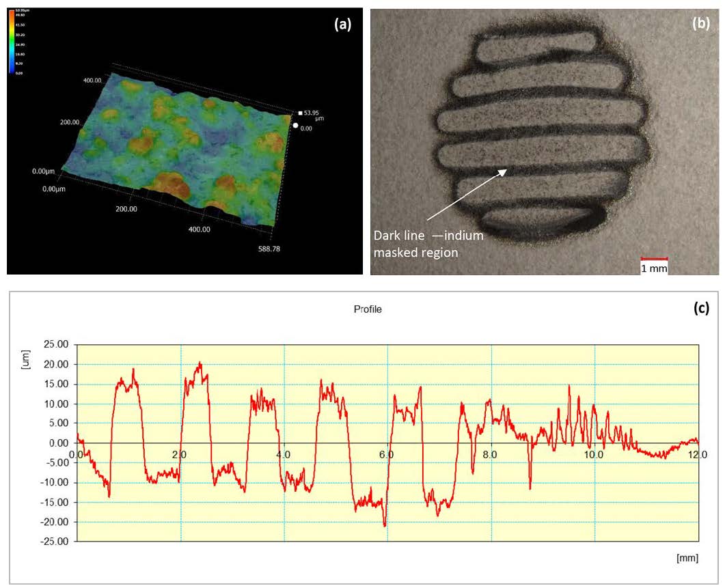
Task: Click the "-5.00" y-axis value
Action: click(x=57, y=463)
